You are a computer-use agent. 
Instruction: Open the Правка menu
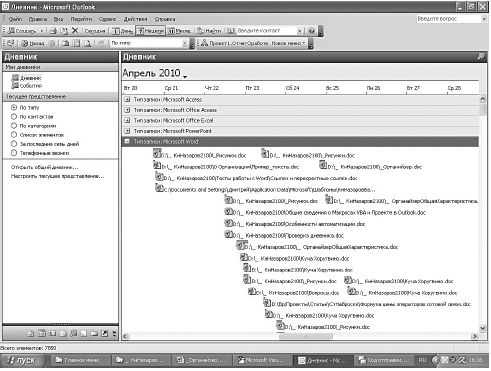click(x=38, y=19)
